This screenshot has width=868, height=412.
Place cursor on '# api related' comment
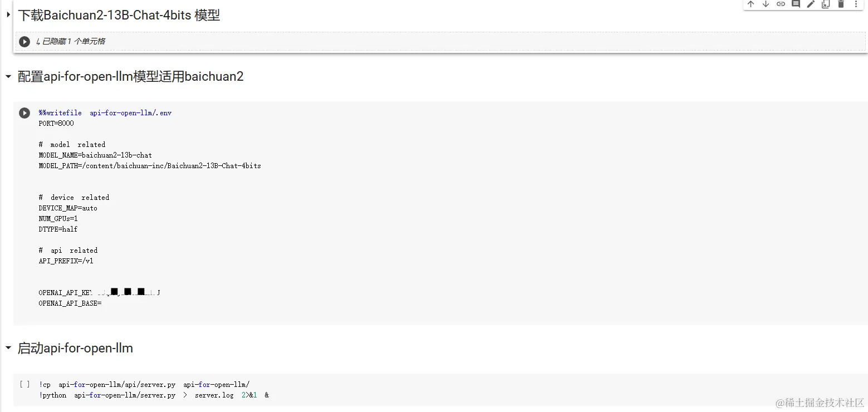[x=68, y=251]
